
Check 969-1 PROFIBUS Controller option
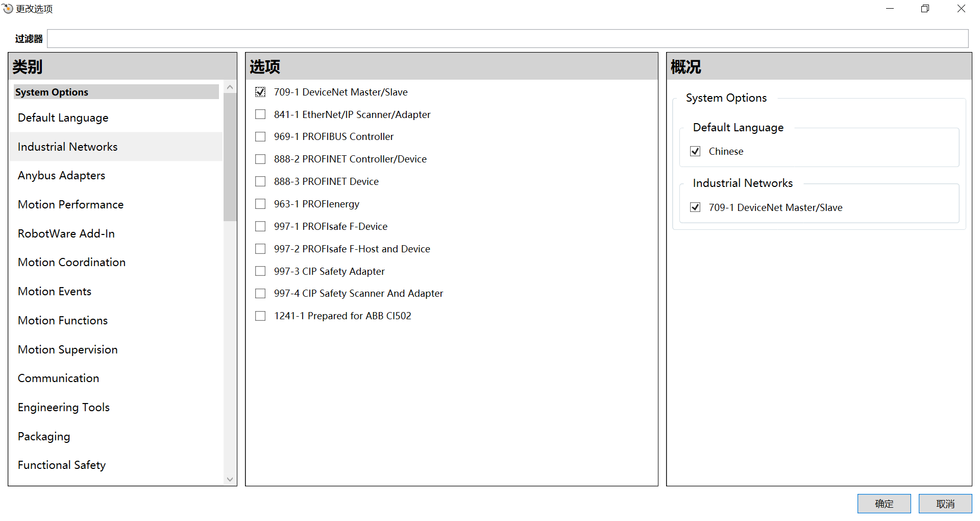260,137
